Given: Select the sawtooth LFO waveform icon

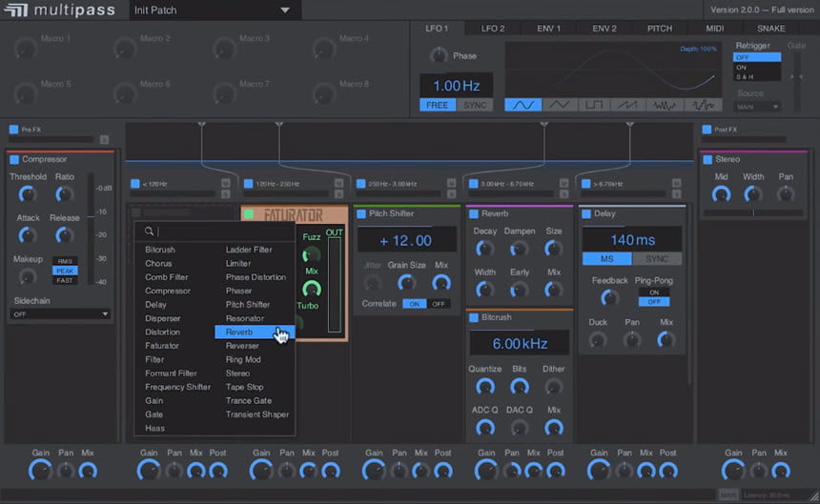Looking at the screenshot, I should (627, 105).
